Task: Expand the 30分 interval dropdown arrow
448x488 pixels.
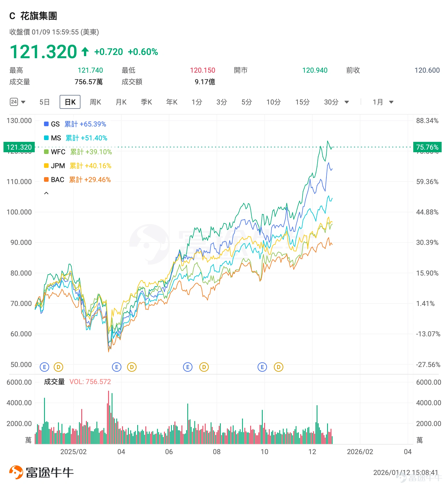Action: coord(347,102)
